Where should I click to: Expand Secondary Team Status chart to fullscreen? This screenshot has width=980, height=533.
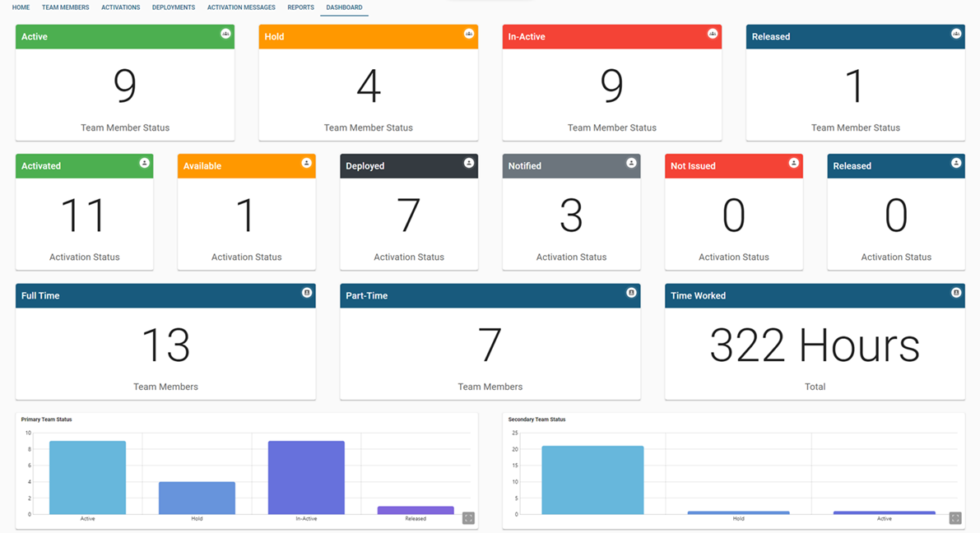click(x=955, y=518)
